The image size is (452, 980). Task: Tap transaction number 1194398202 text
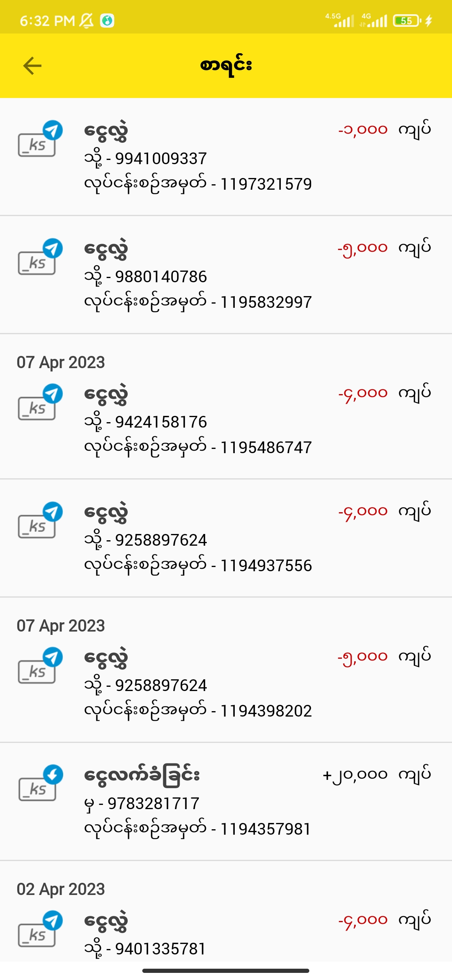tap(266, 711)
